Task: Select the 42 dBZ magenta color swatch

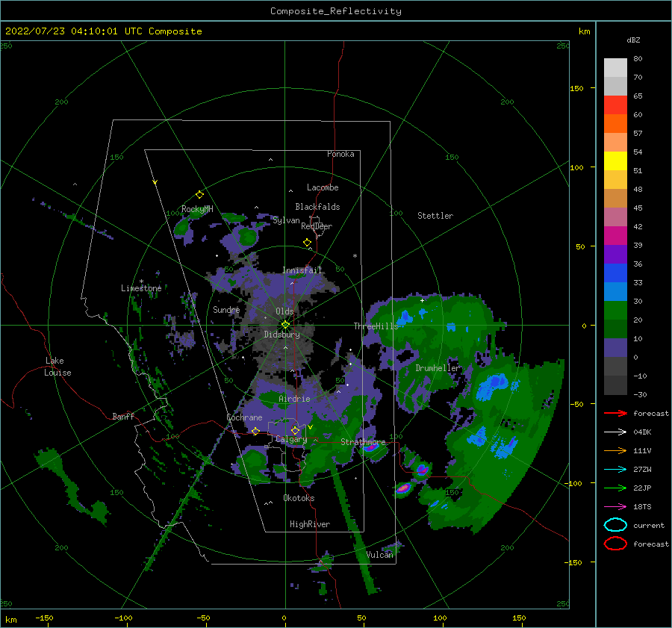Action: click(x=615, y=235)
